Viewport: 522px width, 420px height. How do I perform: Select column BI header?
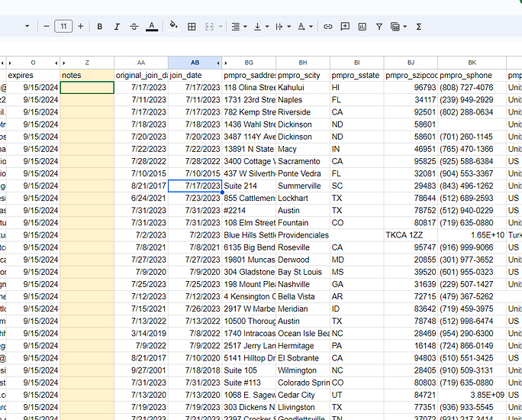click(357, 63)
